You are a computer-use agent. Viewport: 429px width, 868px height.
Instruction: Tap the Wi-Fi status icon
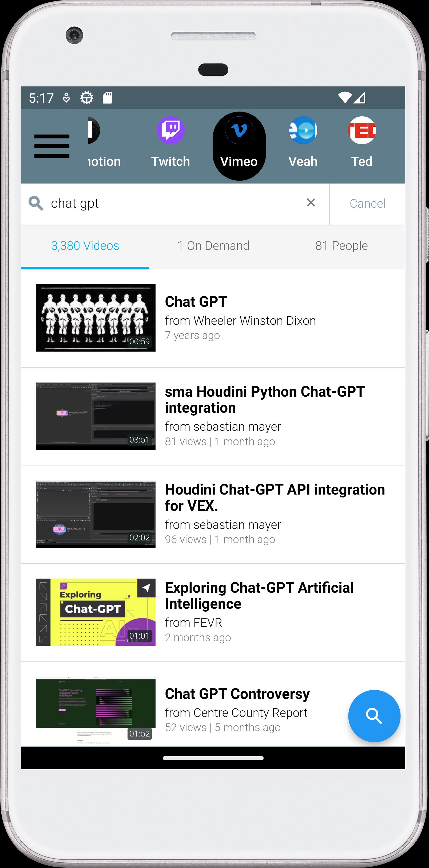[345, 98]
